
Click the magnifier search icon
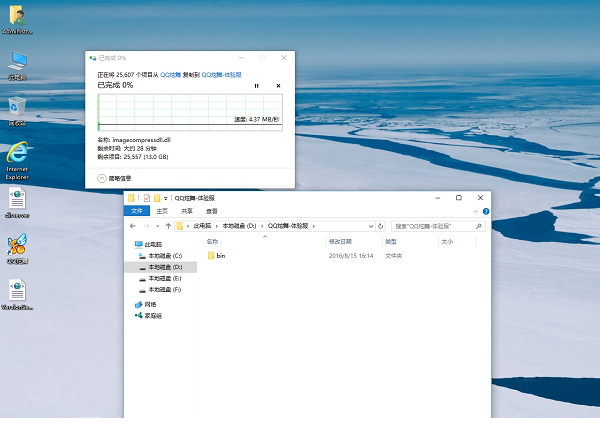(x=479, y=226)
